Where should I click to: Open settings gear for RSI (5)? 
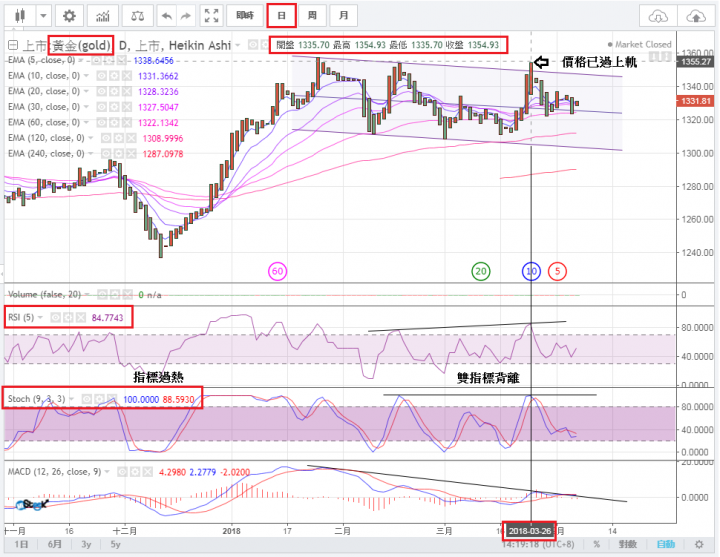pos(68,317)
